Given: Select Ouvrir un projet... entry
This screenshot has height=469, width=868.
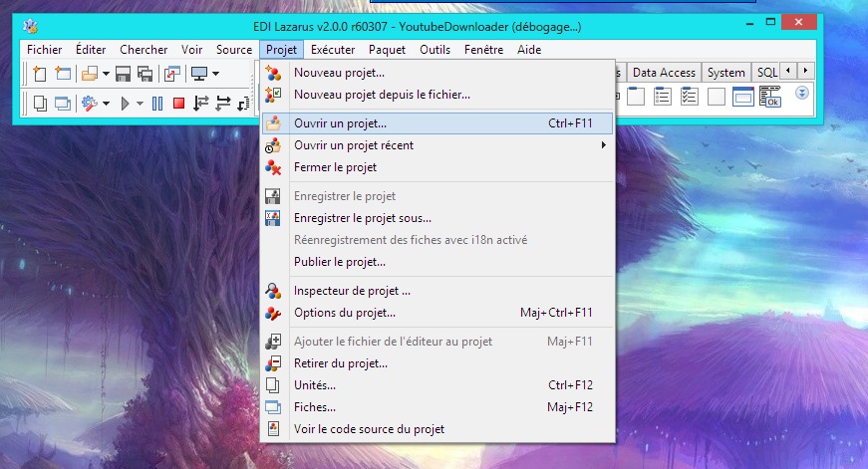Looking at the screenshot, I should (437, 123).
